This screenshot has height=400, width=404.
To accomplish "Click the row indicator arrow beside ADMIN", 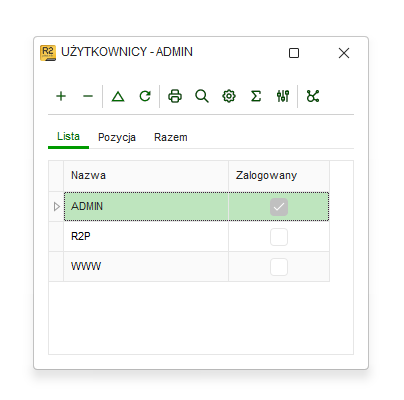I will 56,207.
